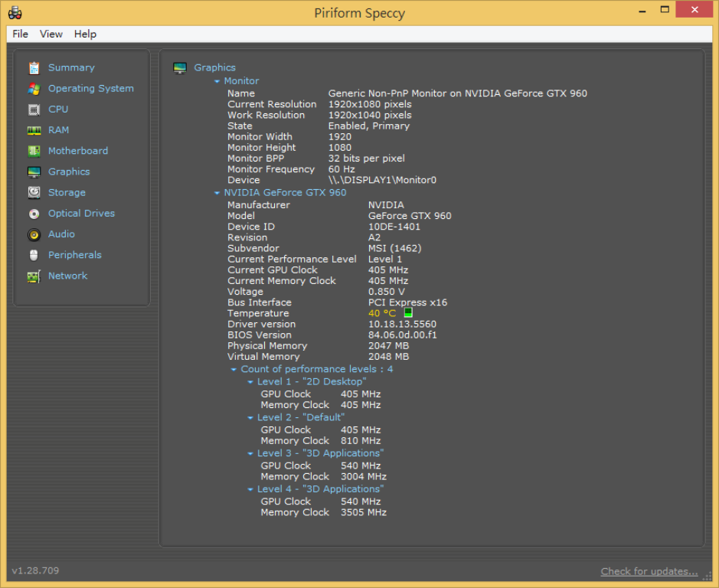The width and height of the screenshot is (719, 588).
Task: Select the CPU chip icon
Action: [34, 109]
